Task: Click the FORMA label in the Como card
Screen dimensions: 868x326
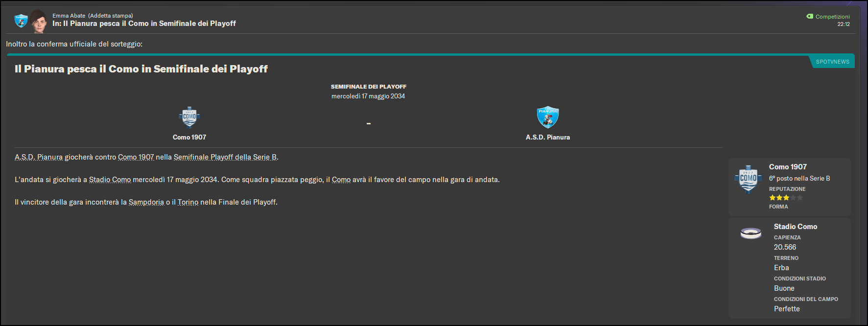Action: pyautogui.click(x=778, y=207)
